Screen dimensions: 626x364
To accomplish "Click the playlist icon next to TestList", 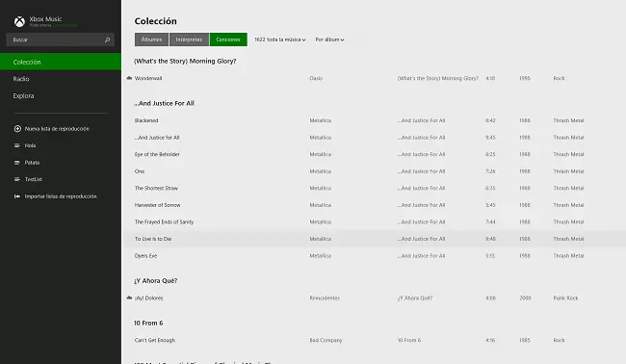I will click(x=17, y=179).
